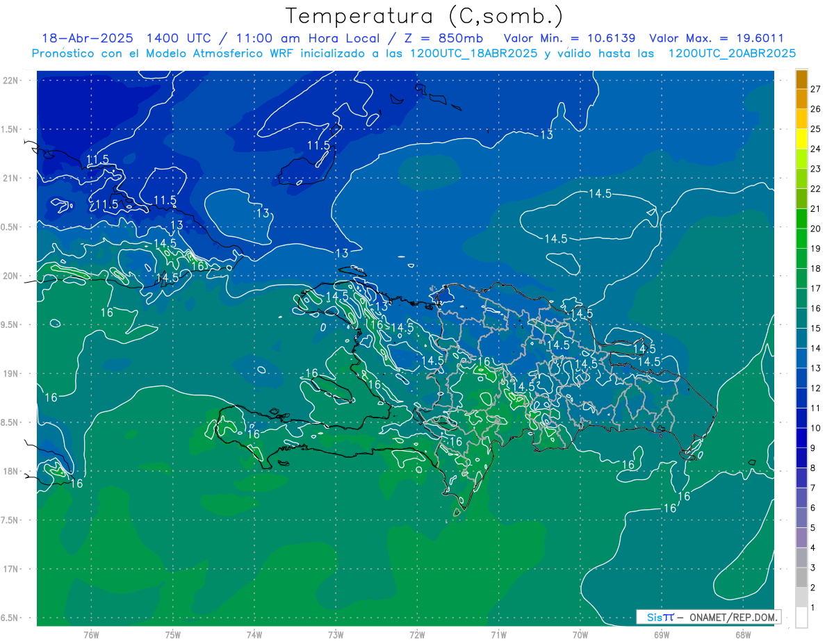Viewport: 834px width, 644px height.
Task: Select the pressure level "Z = 850mb"
Action: 443,38
